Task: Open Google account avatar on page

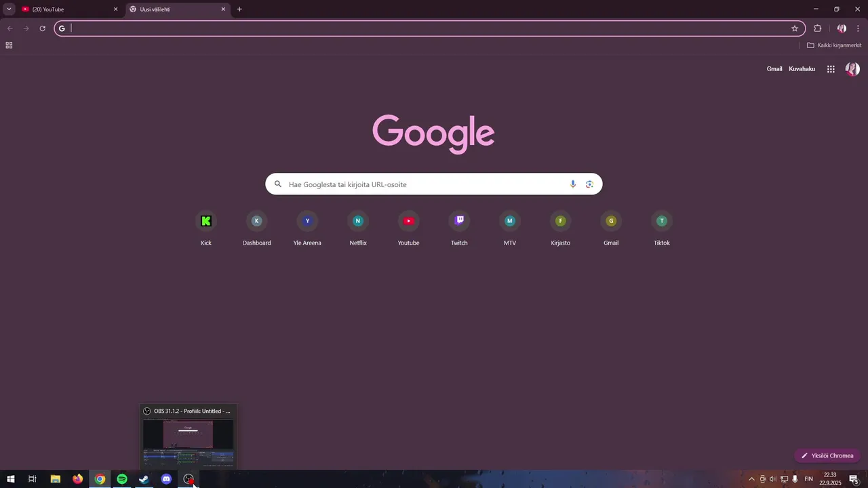Action: (852, 69)
